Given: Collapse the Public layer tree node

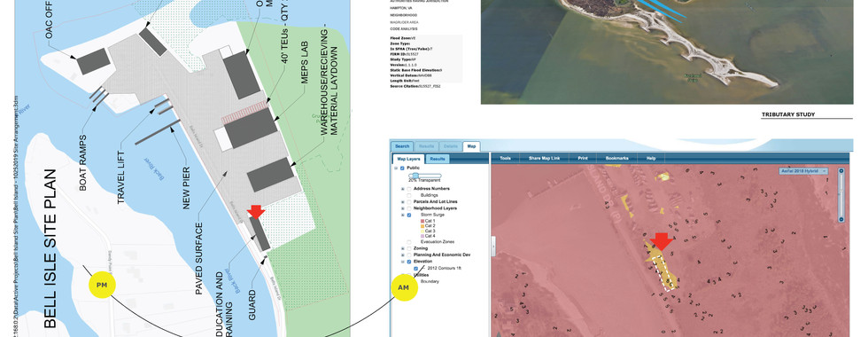Looking at the screenshot, I should (x=395, y=168).
